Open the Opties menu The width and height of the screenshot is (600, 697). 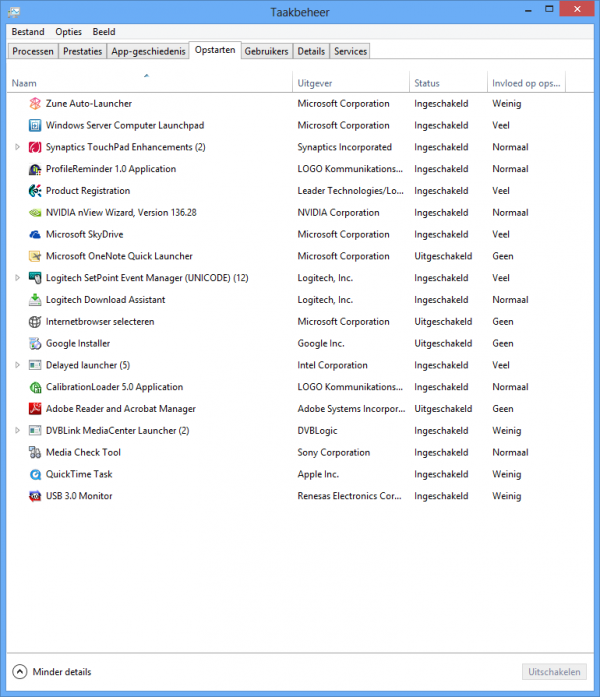coord(68,32)
